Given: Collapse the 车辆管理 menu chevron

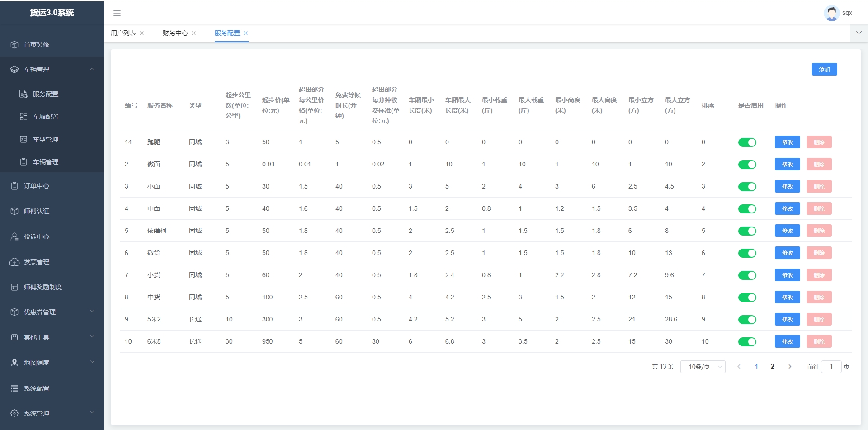Looking at the screenshot, I should [x=92, y=69].
